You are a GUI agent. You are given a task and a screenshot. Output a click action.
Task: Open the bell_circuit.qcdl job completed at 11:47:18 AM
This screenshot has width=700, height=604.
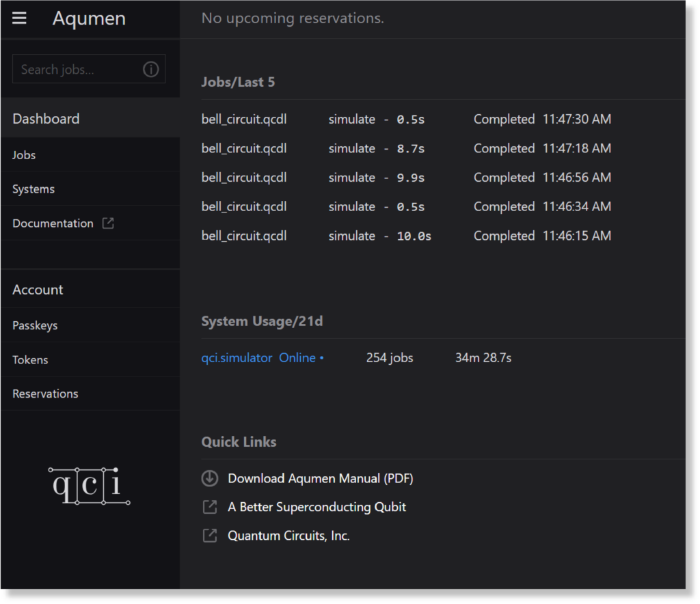click(244, 148)
